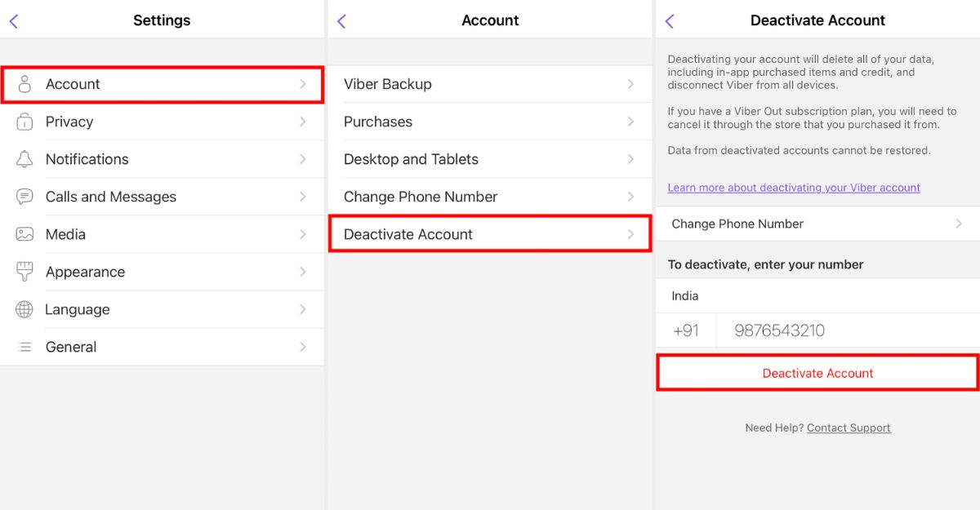Image resolution: width=980 pixels, height=510 pixels.
Task: Click Contact Support link
Action: [849, 428]
